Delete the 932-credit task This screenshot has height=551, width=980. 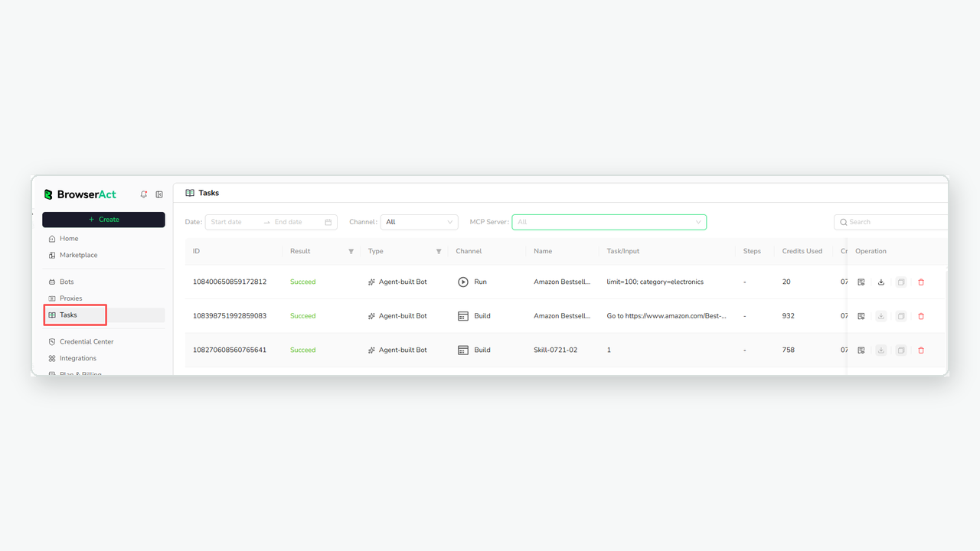pyautogui.click(x=921, y=316)
